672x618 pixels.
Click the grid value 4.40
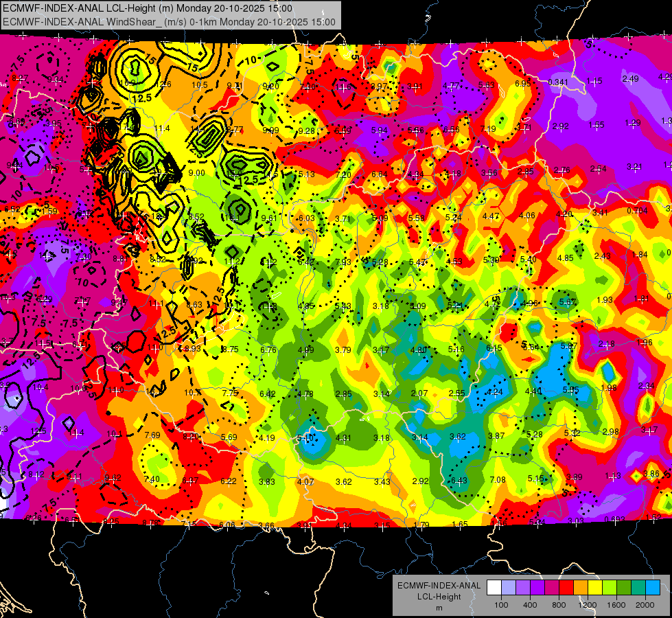coord(533,391)
